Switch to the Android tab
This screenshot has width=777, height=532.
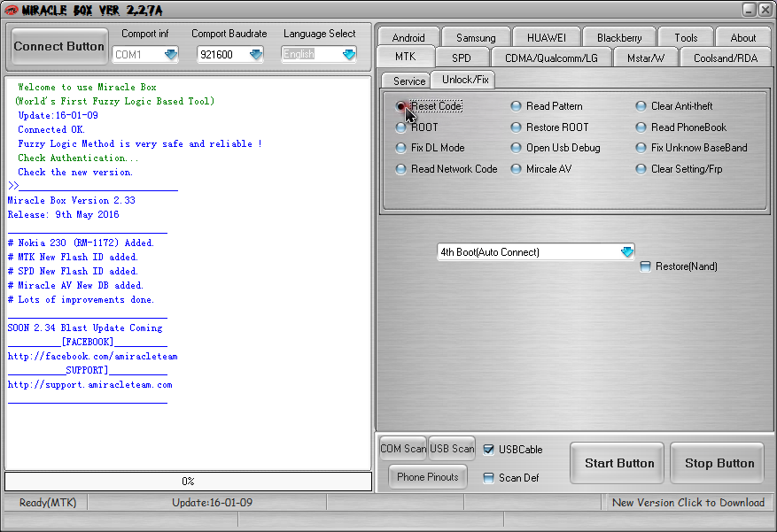coord(408,37)
